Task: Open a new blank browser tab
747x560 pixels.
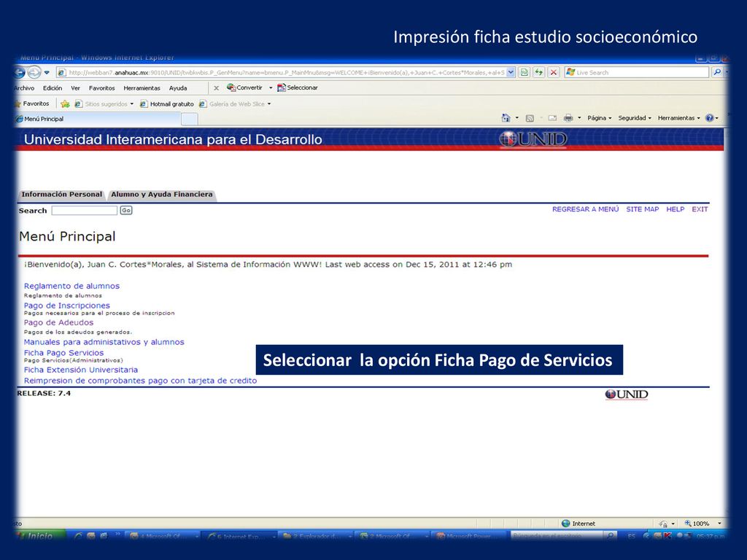Action: pyautogui.click(x=190, y=119)
